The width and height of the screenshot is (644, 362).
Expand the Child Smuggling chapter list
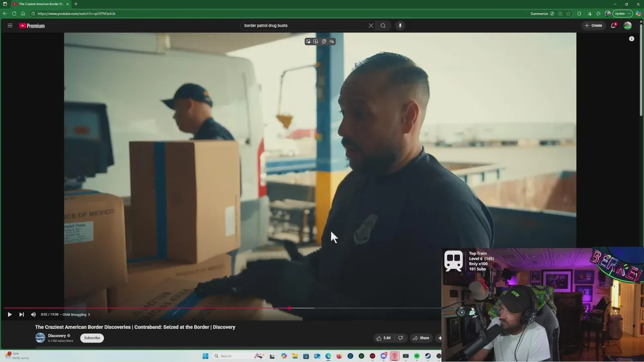[x=76, y=315]
